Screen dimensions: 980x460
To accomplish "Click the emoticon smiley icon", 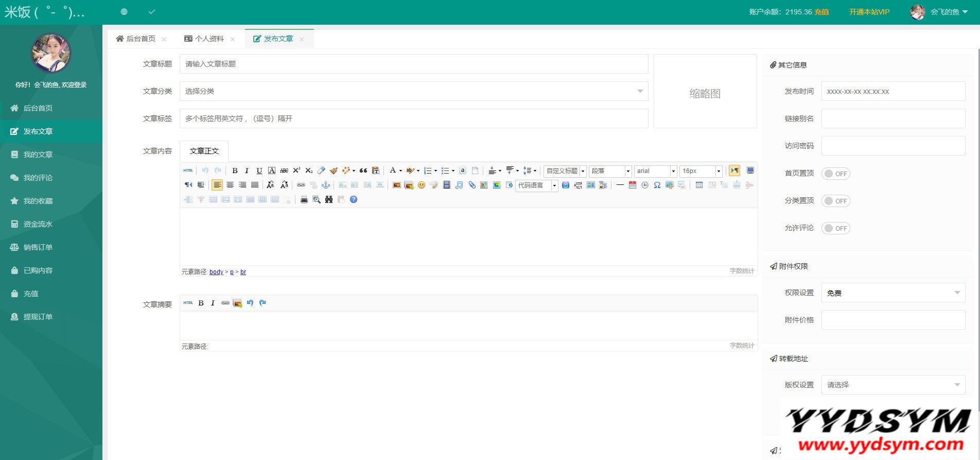I will pyautogui.click(x=422, y=185).
